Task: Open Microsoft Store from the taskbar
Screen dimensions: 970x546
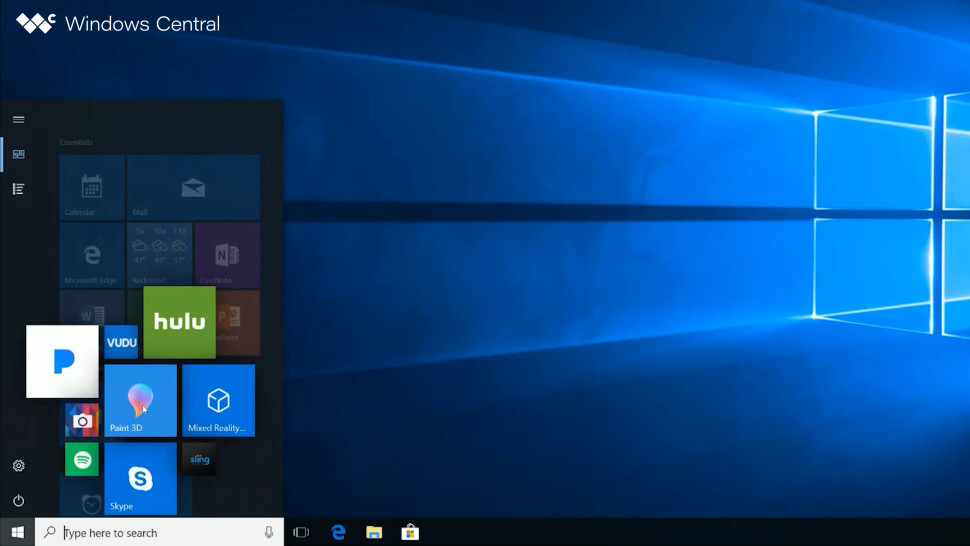Action: tap(410, 532)
